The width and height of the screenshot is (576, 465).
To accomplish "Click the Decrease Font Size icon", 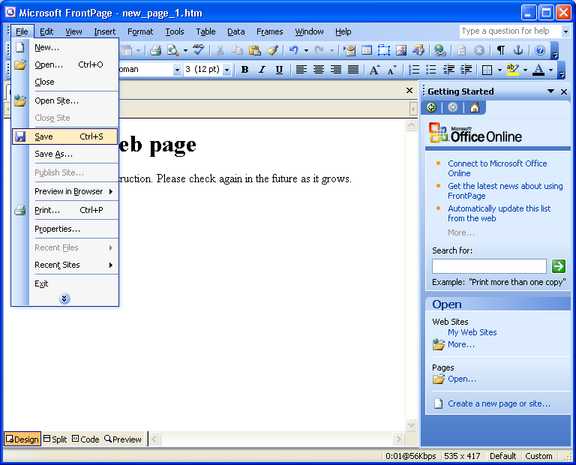I will [392, 69].
